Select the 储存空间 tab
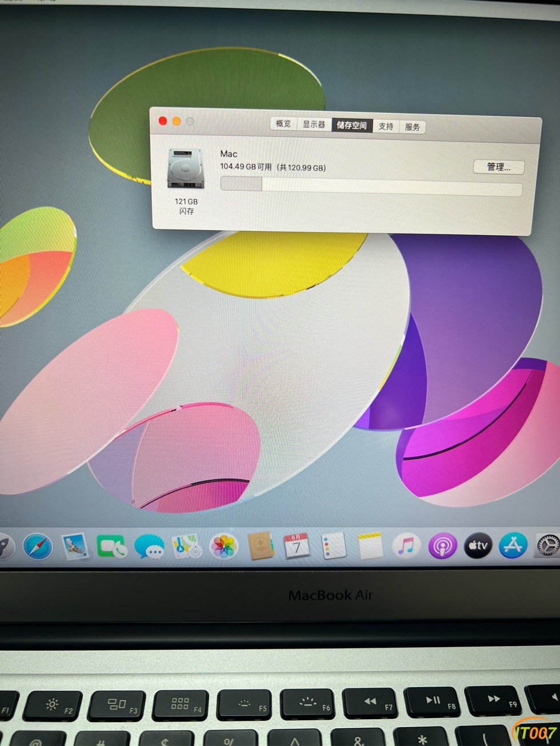 click(351, 125)
